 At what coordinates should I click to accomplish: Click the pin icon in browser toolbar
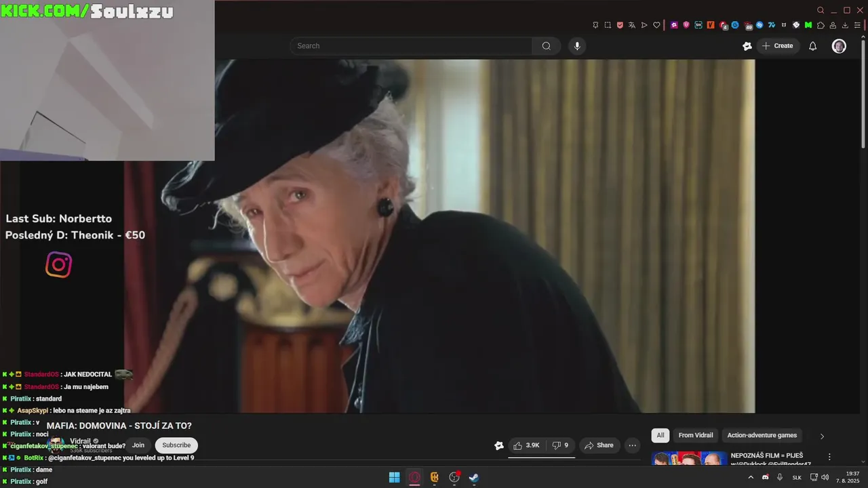tap(595, 25)
